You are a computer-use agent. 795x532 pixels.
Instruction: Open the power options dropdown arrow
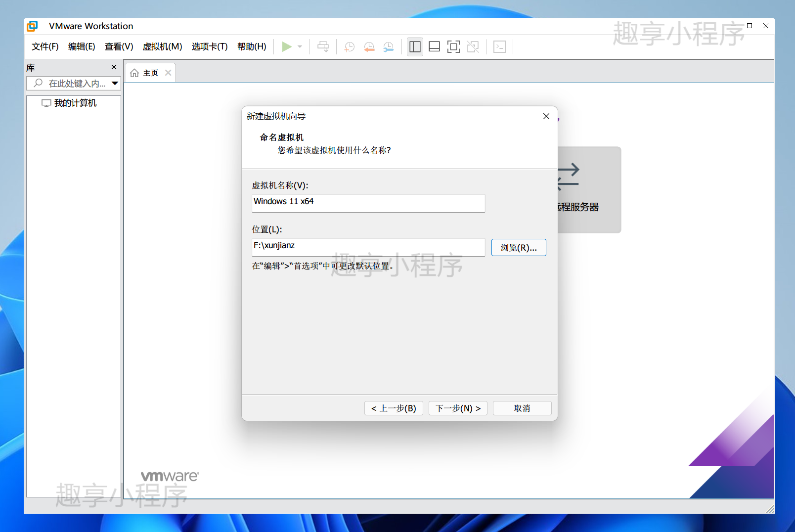tap(300, 46)
